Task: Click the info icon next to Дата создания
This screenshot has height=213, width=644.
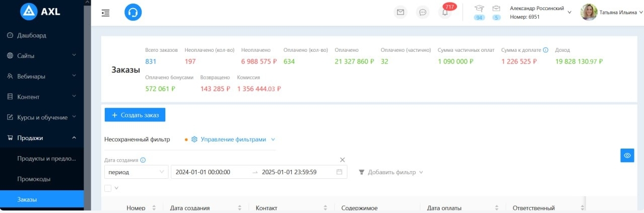Action: click(x=143, y=160)
